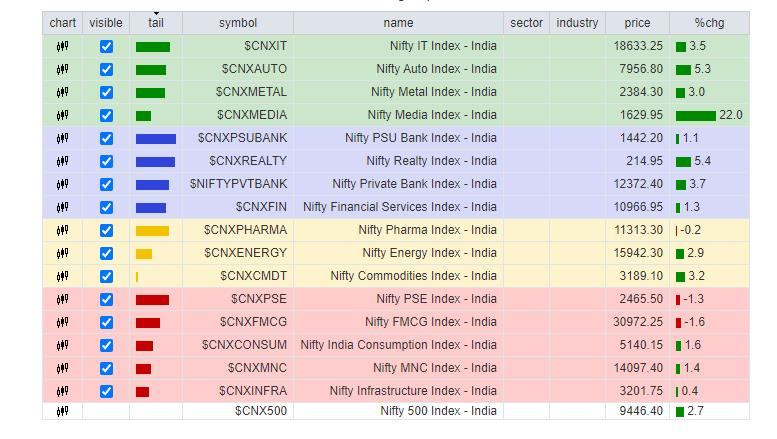The width and height of the screenshot is (777, 439).
Task: Click the blue tail bar for $NIFTYPVTBANK
Action: point(152,184)
